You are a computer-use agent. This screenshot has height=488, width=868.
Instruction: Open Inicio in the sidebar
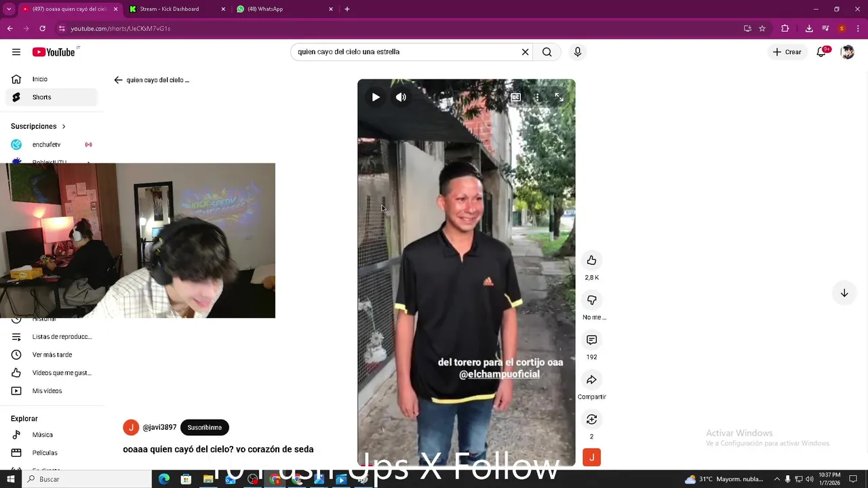(x=52, y=79)
